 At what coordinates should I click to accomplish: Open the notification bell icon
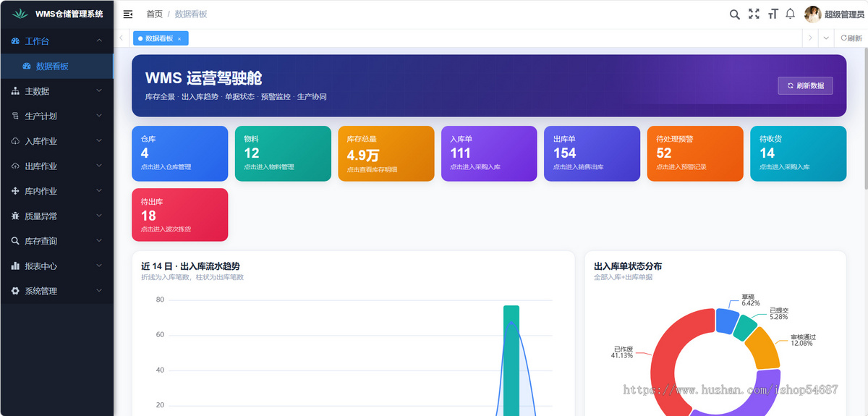[790, 14]
